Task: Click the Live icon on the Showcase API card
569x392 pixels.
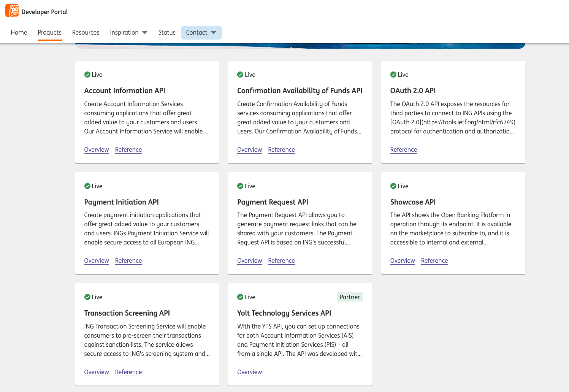Action: tap(393, 186)
